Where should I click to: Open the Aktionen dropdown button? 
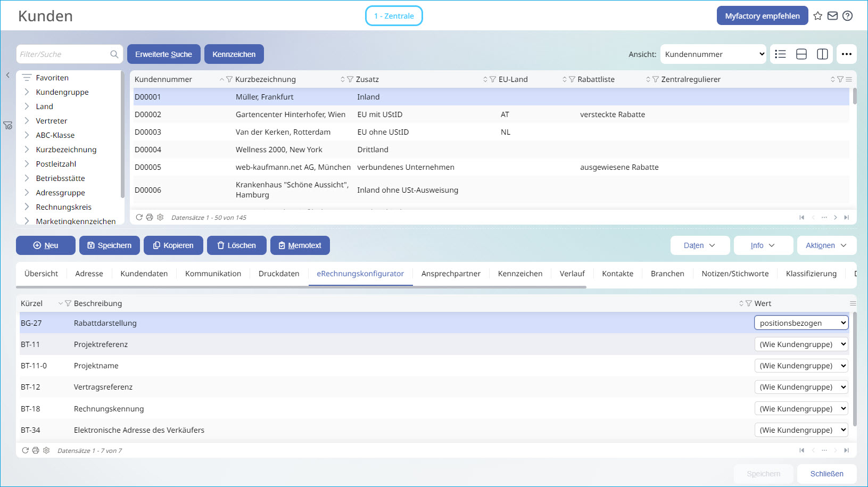click(x=826, y=245)
